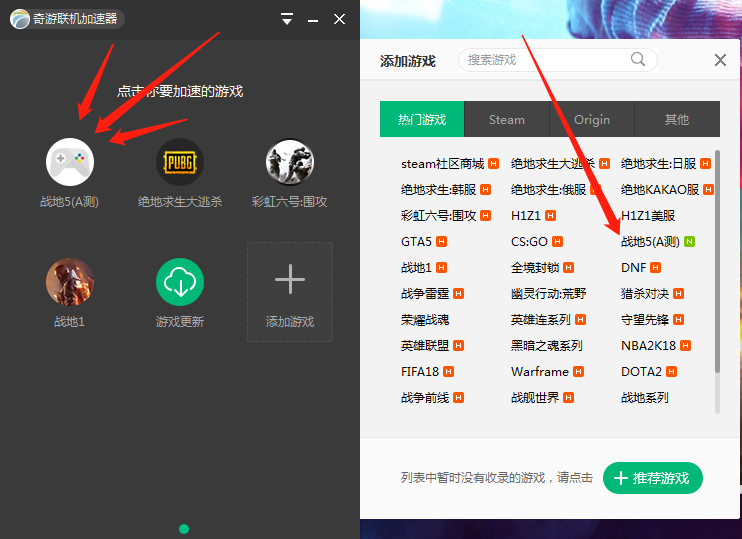The height and width of the screenshot is (539, 742).
Task: Click the 奇游联机加速器 logo
Action: (x=20, y=19)
